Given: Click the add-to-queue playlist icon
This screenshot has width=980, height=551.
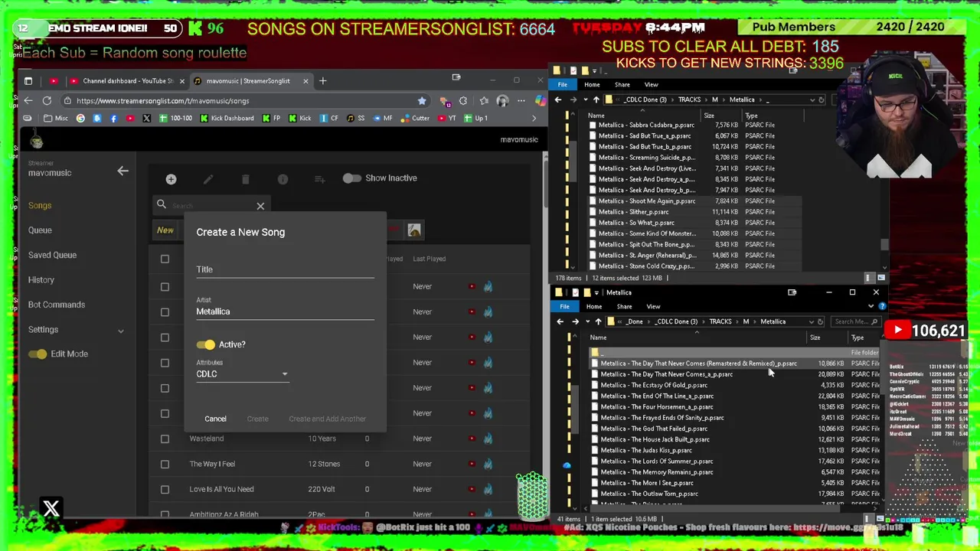Looking at the screenshot, I should point(320,179).
